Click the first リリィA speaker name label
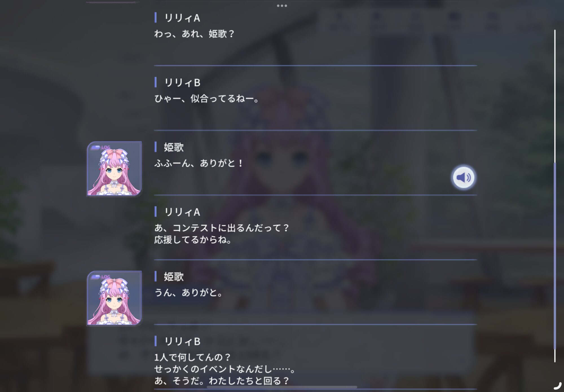Viewport: 564px width, 392px height. [x=182, y=18]
